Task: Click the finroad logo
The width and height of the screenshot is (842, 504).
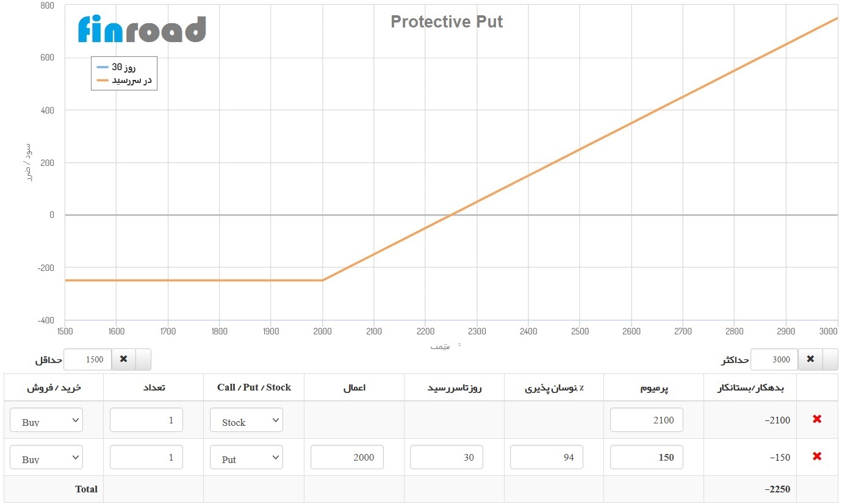Action: pyautogui.click(x=142, y=29)
